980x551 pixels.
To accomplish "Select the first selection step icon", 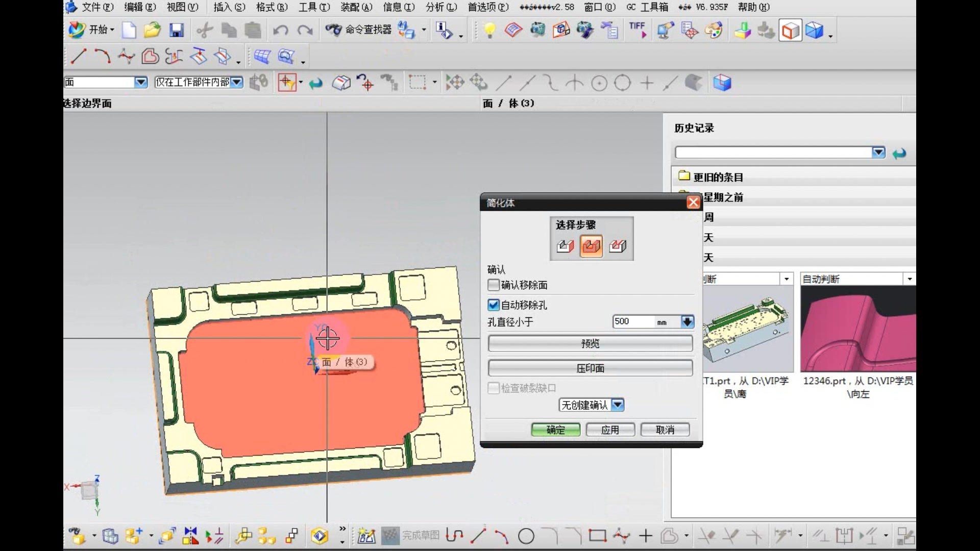I will pyautogui.click(x=565, y=246).
